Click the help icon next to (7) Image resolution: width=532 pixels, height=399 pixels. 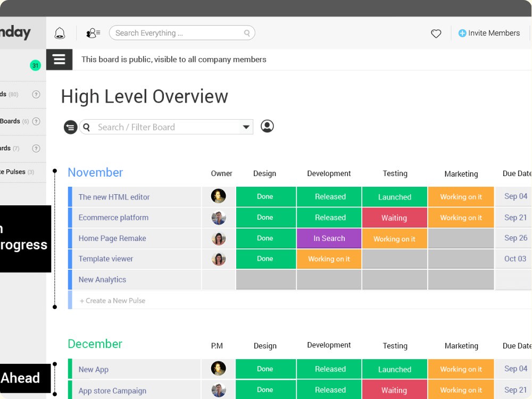coord(36,148)
